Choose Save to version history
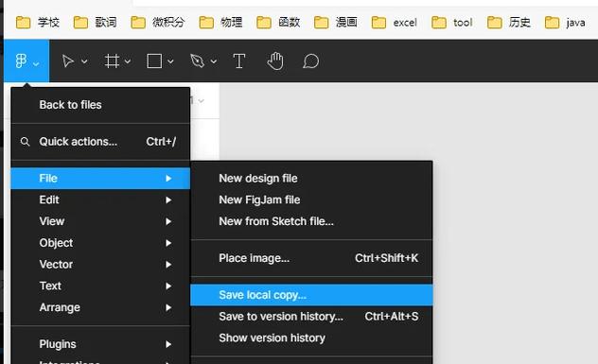 pos(311,317)
